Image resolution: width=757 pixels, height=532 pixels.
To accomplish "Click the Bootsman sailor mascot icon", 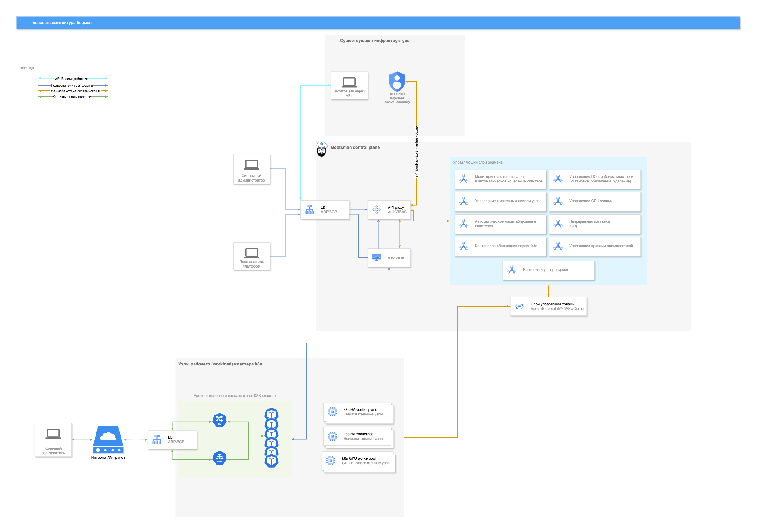I will (x=321, y=149).
